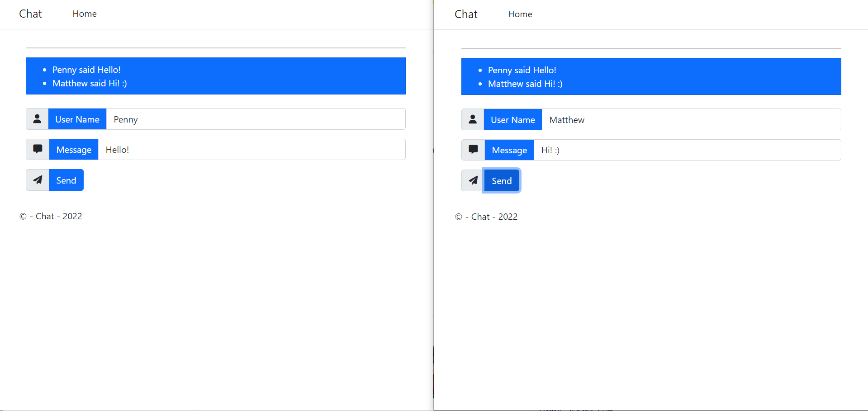The width and height of the screenshot is (868, 411).
Task: Click the paper plane icon in right window
Action: coord(473,180)
